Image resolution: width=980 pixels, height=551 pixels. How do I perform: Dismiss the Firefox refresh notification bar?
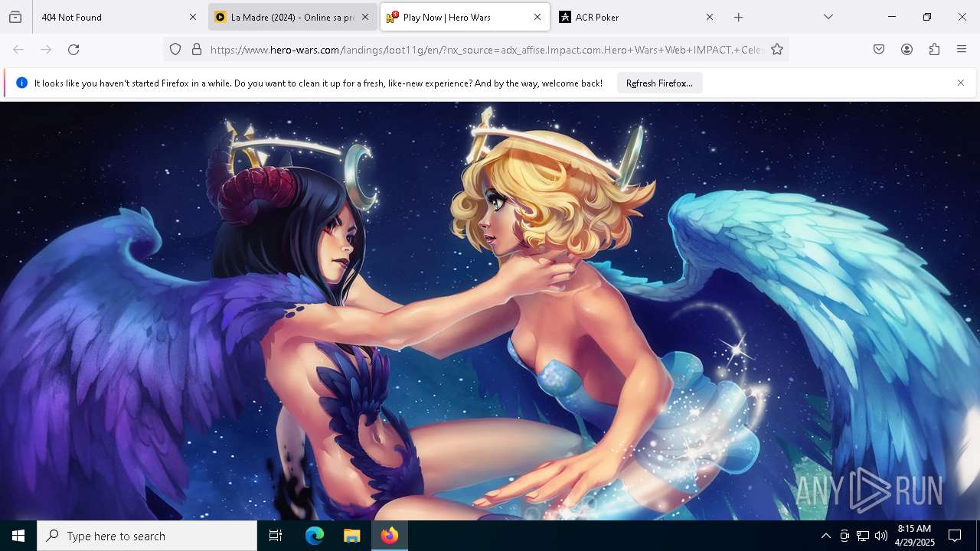(961, 83)
